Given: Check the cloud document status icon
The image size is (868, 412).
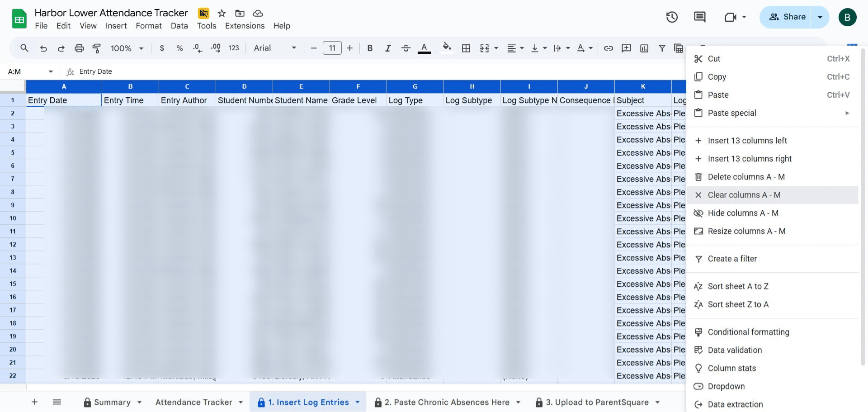Looking at the screenshot, I should pyautogui.click(x=258, y=13).
